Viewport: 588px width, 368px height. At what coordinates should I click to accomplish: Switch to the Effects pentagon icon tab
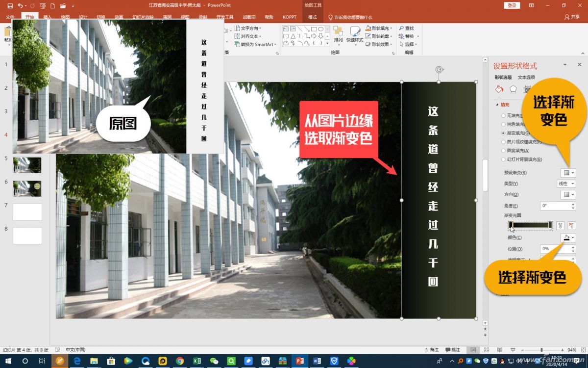(x=513, y=89)
